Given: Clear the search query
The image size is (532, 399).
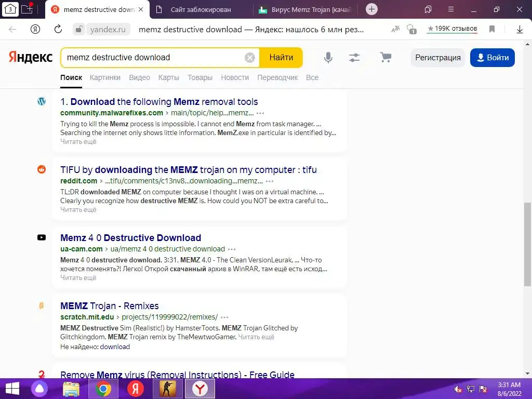Looking at the screenshot, I should (250, 58).
